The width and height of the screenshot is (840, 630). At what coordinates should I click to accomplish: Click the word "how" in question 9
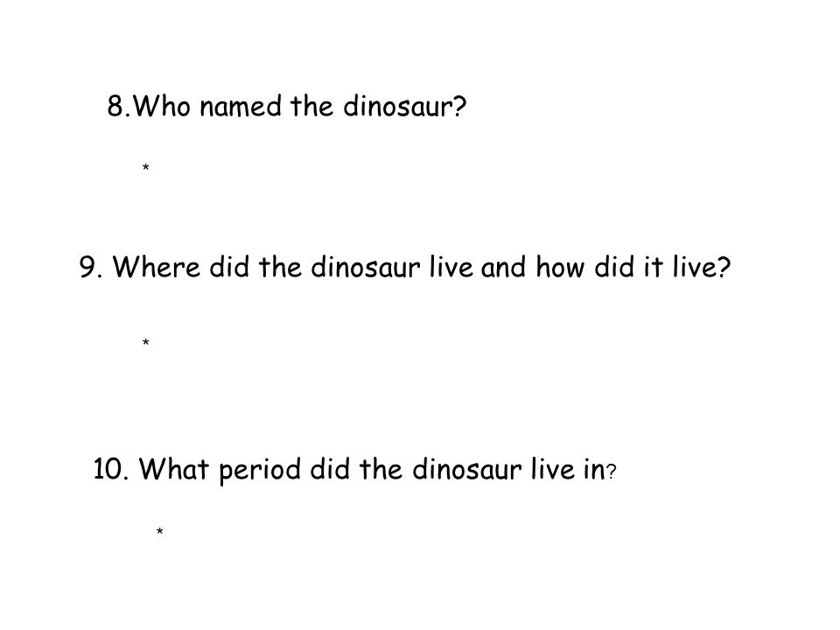(x=560, y=267)
